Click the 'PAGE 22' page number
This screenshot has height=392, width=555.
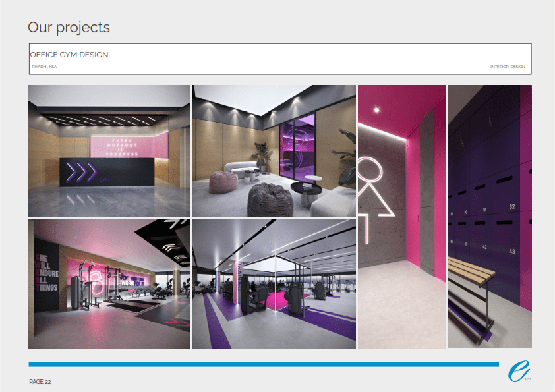coord(40,382)
